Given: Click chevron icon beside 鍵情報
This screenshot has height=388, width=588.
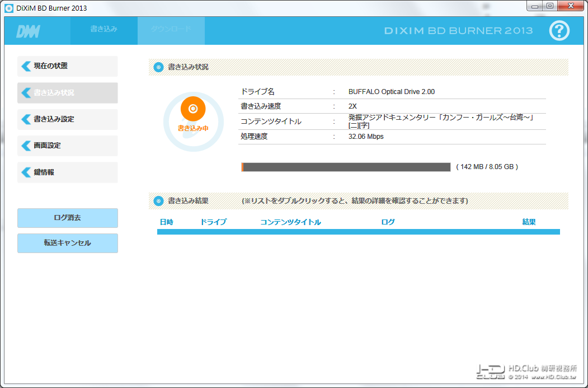Looking at the screenshot, I should click(26, 172).
